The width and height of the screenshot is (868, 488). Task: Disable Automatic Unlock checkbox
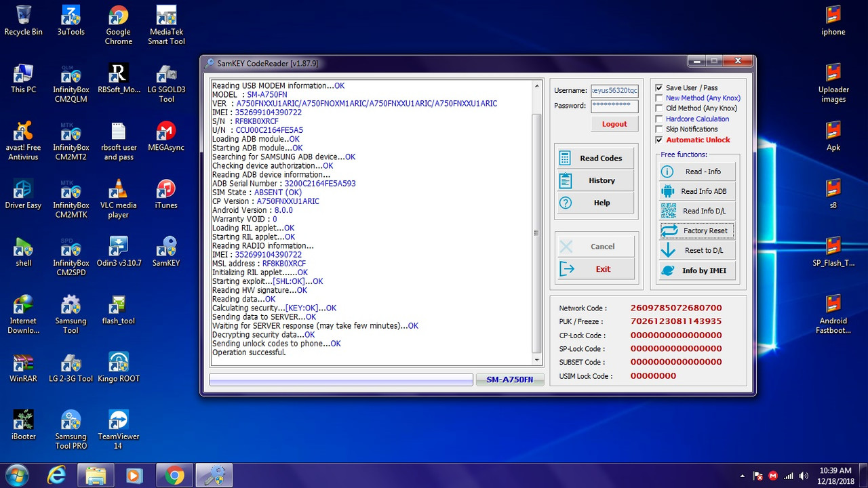click(659, 140)
